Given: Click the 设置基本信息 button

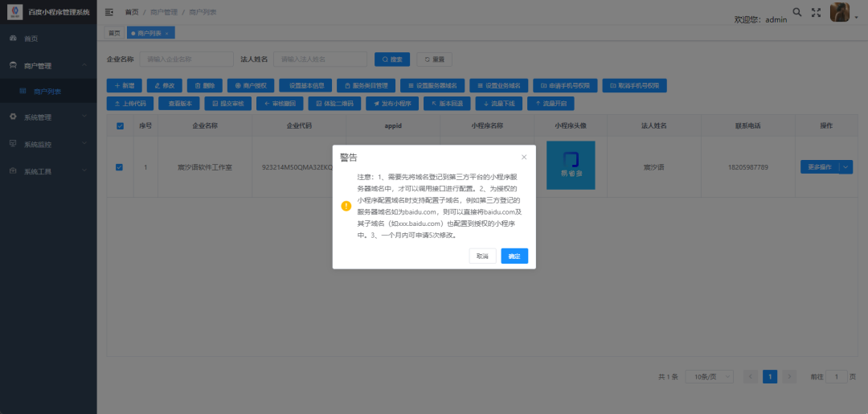Looking at the screenshot, I should pos(305,86).
